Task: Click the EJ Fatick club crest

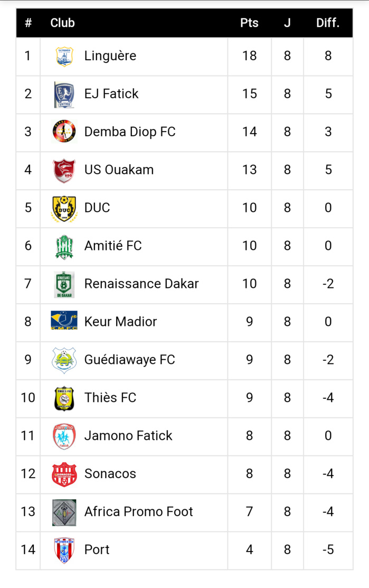Action: [64, 94]
